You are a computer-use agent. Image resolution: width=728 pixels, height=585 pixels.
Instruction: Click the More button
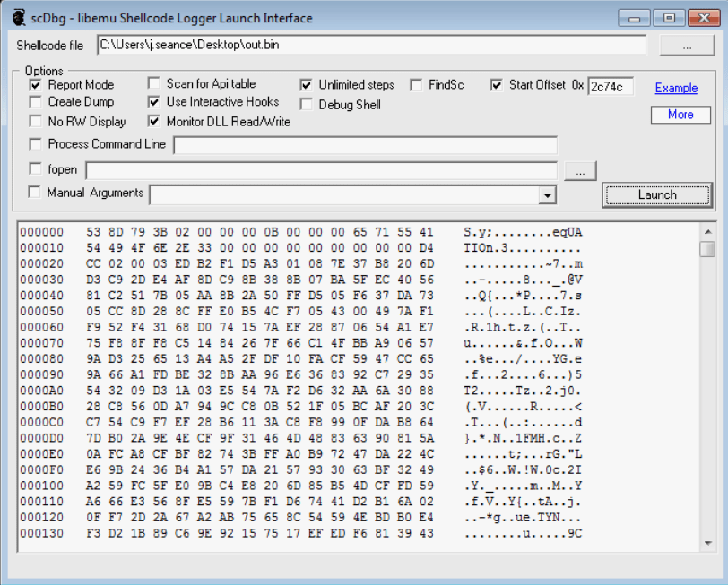pos(680,115)
